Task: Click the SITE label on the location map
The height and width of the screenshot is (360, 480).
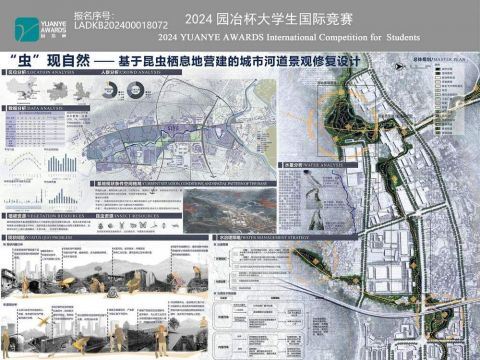Action: tap(174, 128)
